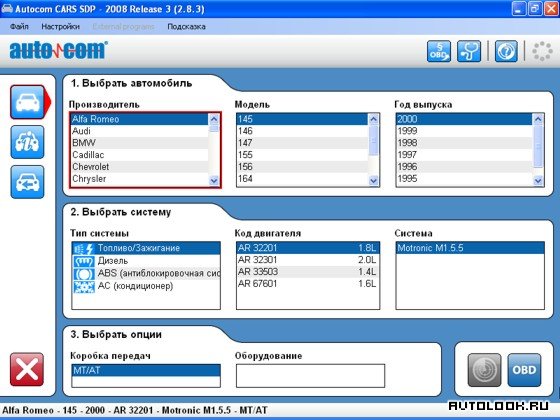Select model 146
The width and height of the screenshot is (560, 420).
(302, 131)
